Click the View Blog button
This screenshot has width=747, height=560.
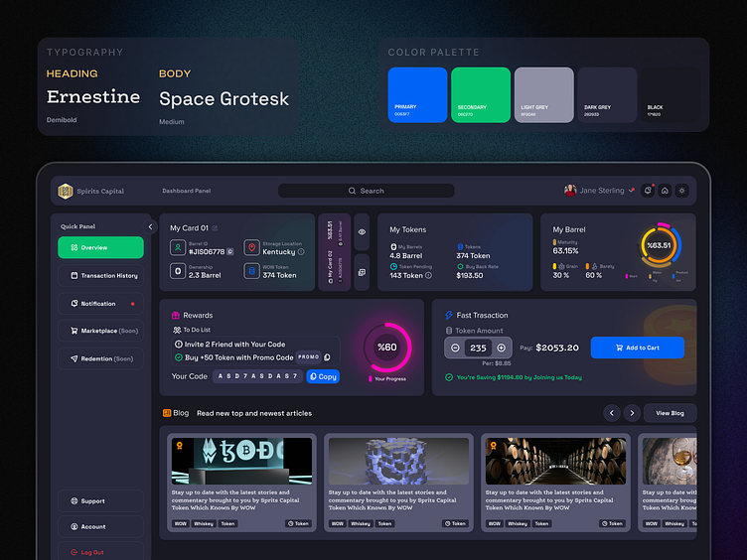click(x=670, y=413)
